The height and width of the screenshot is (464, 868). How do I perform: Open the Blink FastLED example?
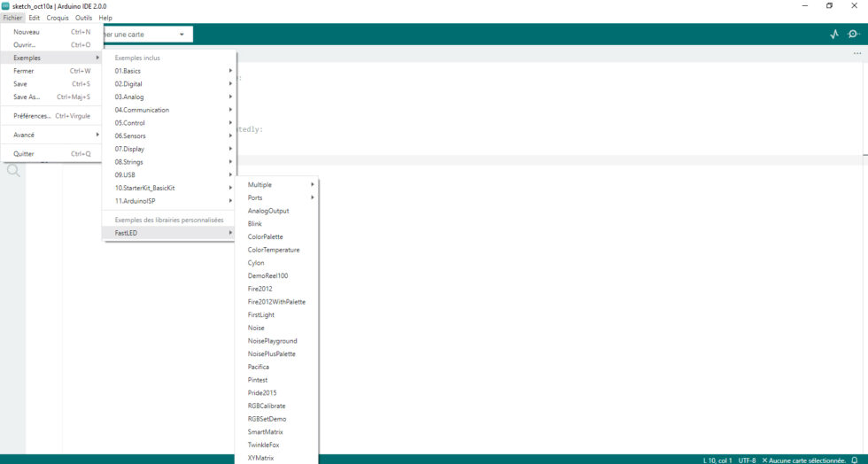[255, 224]
